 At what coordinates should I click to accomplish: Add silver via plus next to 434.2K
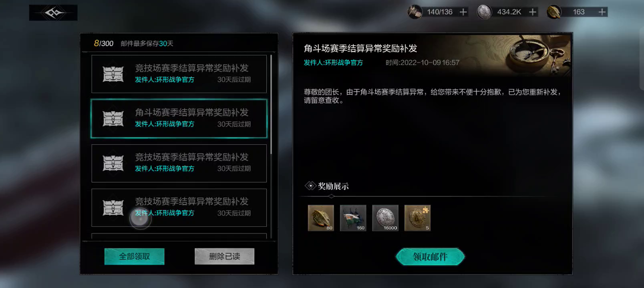(x=533, y=12)
